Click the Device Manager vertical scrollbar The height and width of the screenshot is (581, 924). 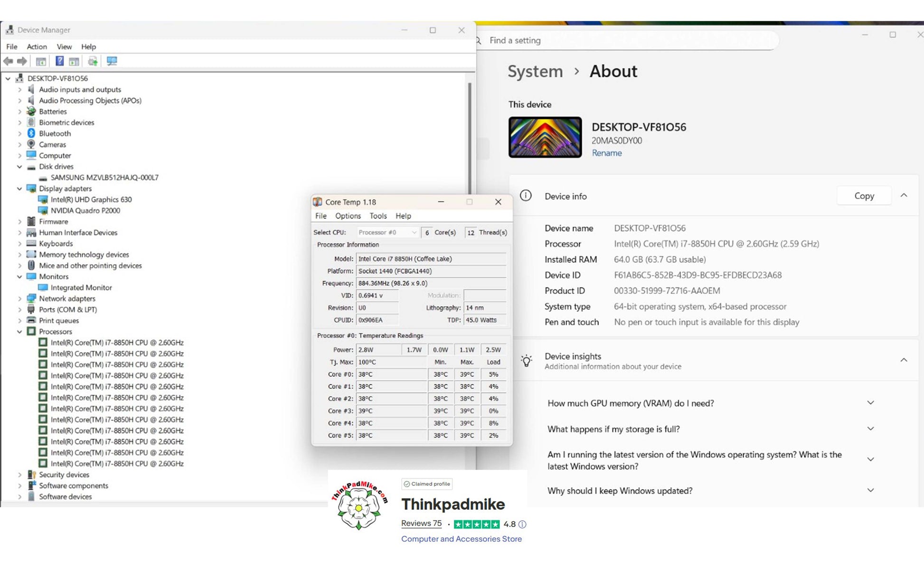point(470,138)
